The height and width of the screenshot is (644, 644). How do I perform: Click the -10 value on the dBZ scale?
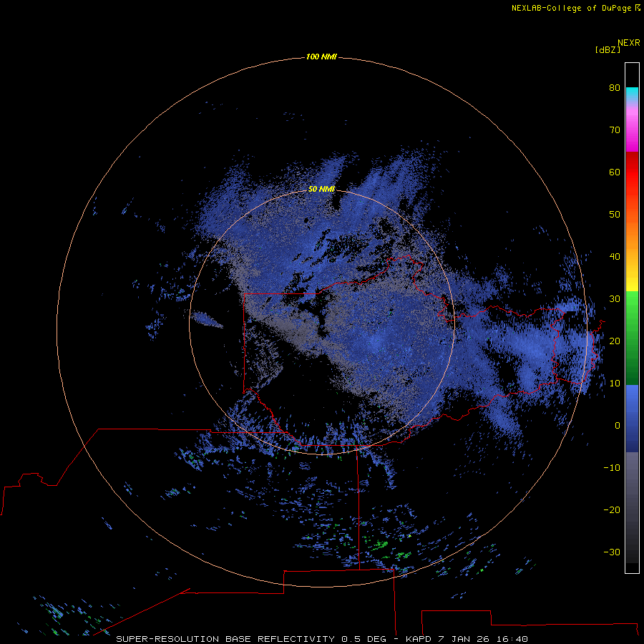[612, 468]
